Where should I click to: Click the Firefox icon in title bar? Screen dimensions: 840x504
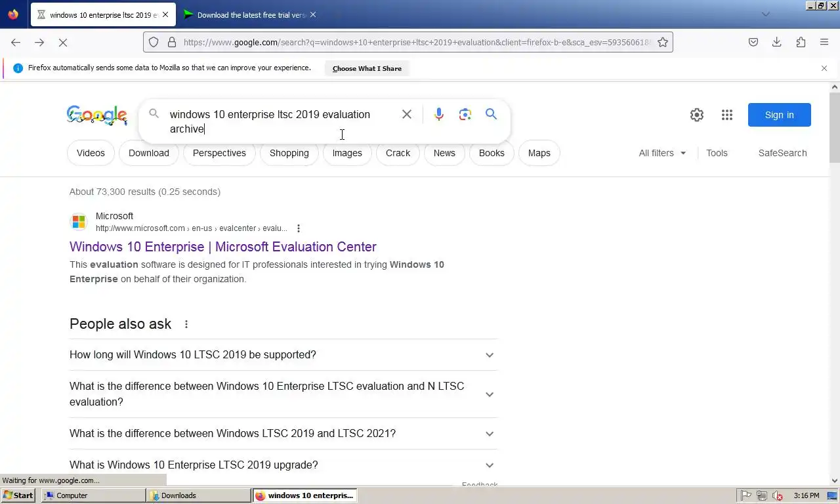[x=13, y=14]
